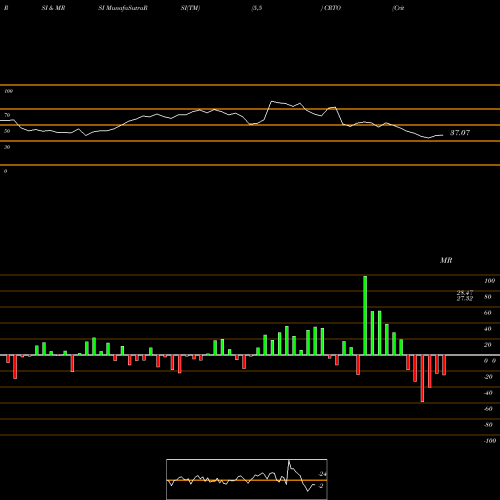Click the 'SI MunafaSutraR' header text
Image resolution: width=500 pixels, height=500 pixels.
(x=123, y=8)
